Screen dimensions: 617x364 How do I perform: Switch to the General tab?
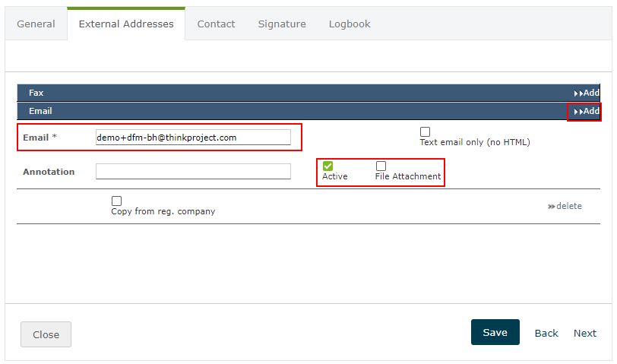tap(36, 24)
